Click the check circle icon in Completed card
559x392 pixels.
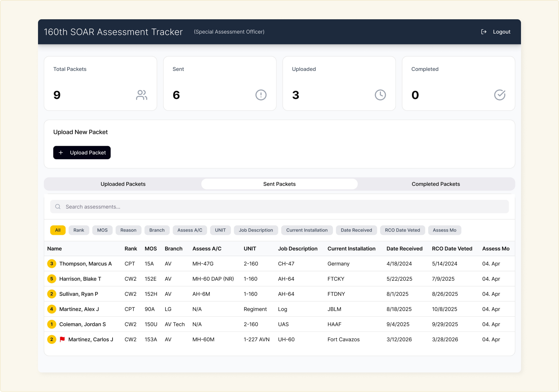pos(500,95)
